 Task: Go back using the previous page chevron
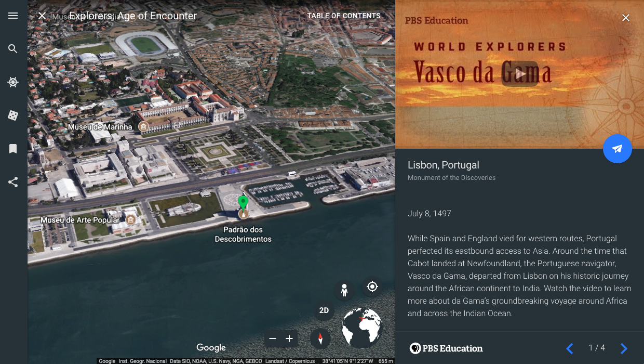[x=569, y=348]
